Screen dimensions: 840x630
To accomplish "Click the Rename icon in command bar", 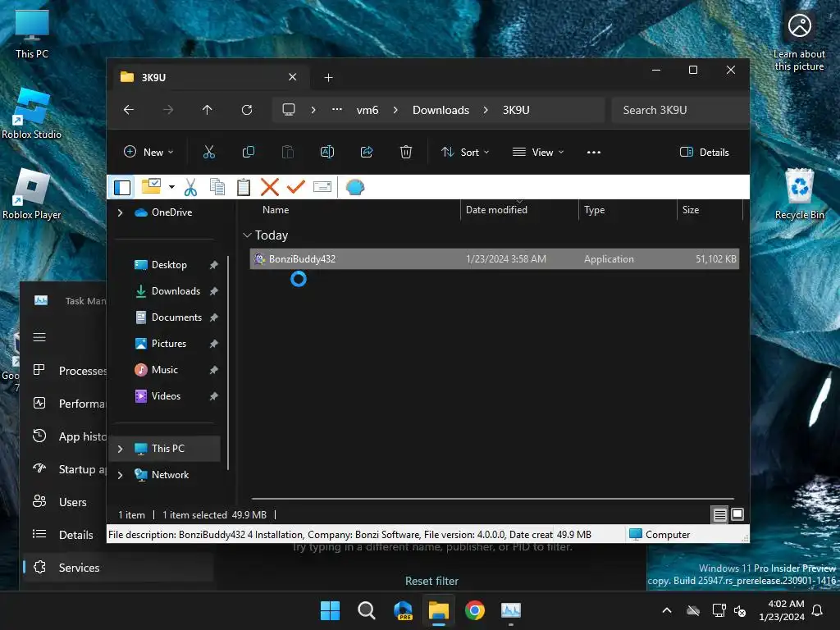I will [326, 152].
